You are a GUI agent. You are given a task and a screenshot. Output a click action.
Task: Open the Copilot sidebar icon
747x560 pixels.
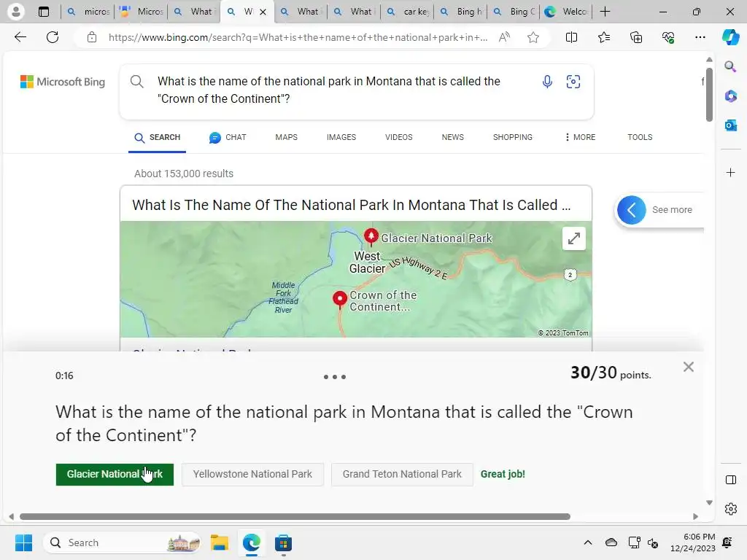(x=730, y=37)
